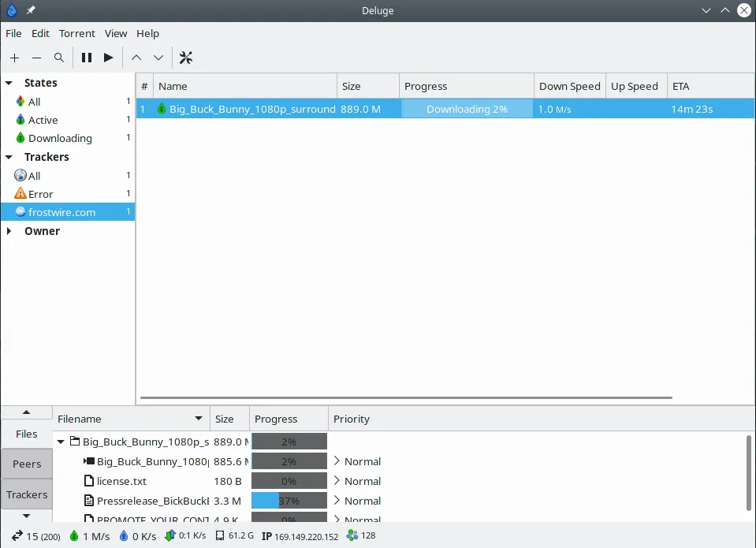Open the search filter magnifier icon
Screen dimensions: 756x548
point(59,58)
